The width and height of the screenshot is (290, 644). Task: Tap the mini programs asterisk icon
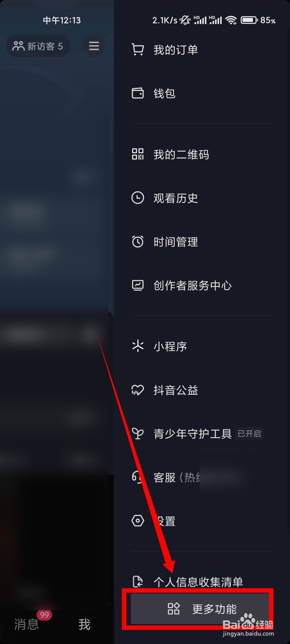(x=138, y=346)
